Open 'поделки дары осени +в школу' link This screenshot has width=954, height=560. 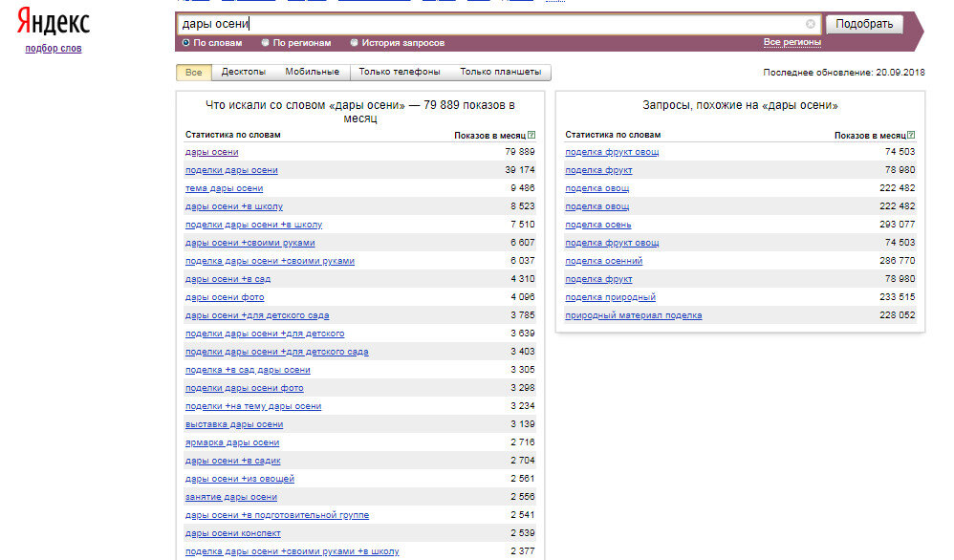tap(253, 225)
